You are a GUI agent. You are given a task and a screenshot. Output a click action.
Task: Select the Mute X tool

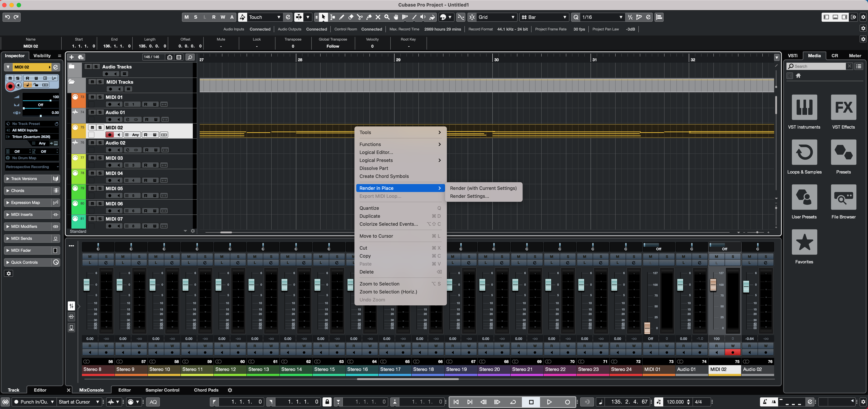(378, 17)
